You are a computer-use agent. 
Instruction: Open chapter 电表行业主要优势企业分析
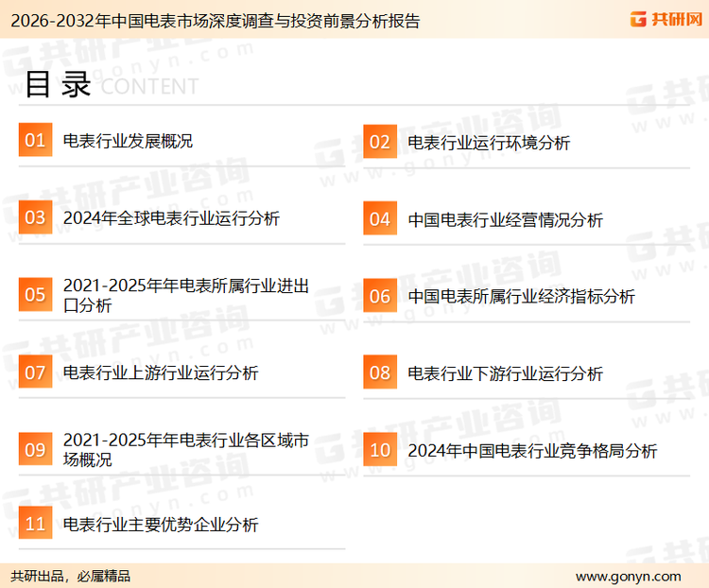point(161,525)
